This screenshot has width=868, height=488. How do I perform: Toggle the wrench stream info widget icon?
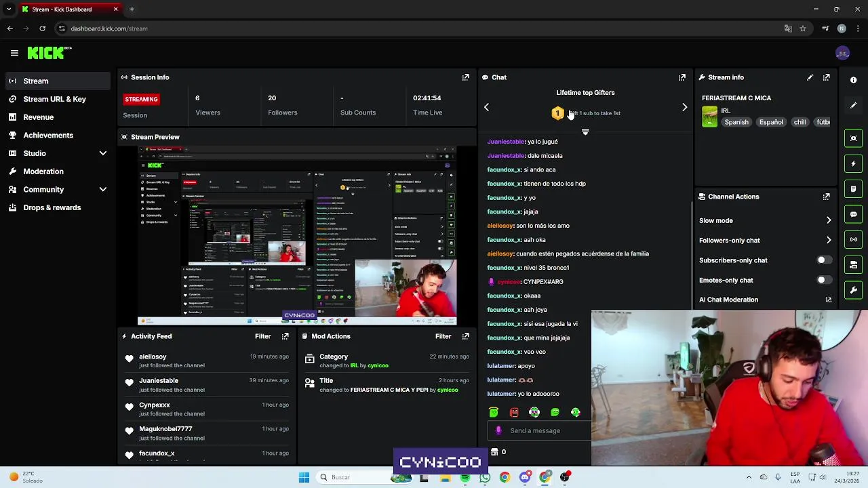(x=853, y=290)
